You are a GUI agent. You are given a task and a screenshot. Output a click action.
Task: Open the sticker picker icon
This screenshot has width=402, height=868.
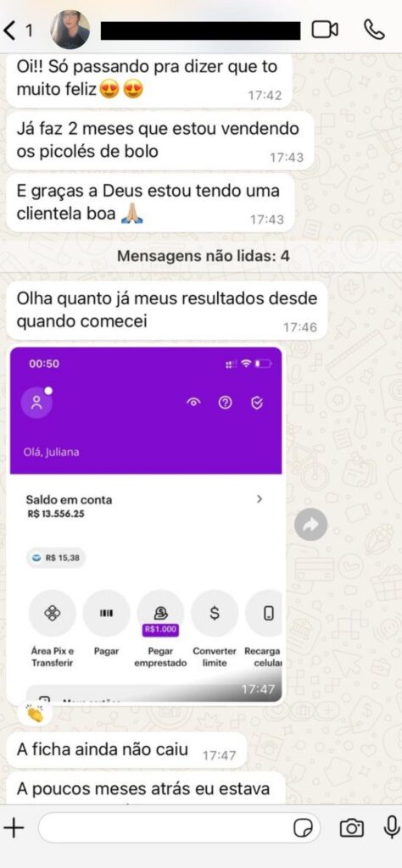pyautogui.click(x=303, y=828)
